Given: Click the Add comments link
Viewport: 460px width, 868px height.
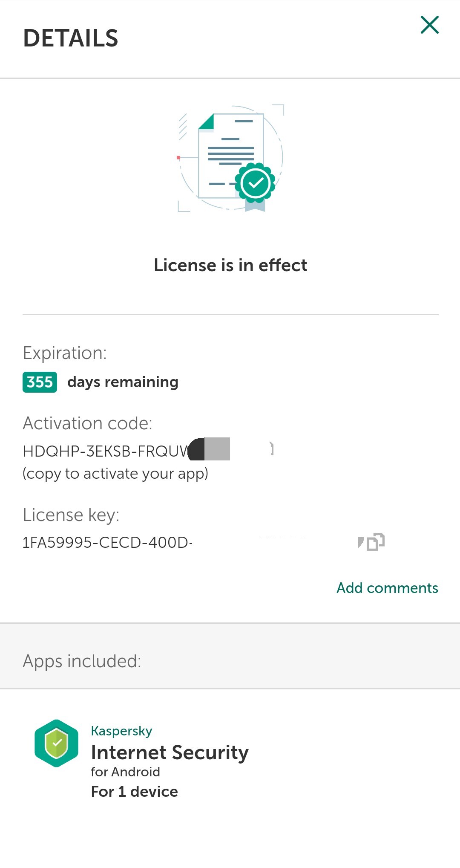Looking at the screenshot, I should (x=387, y=588).
